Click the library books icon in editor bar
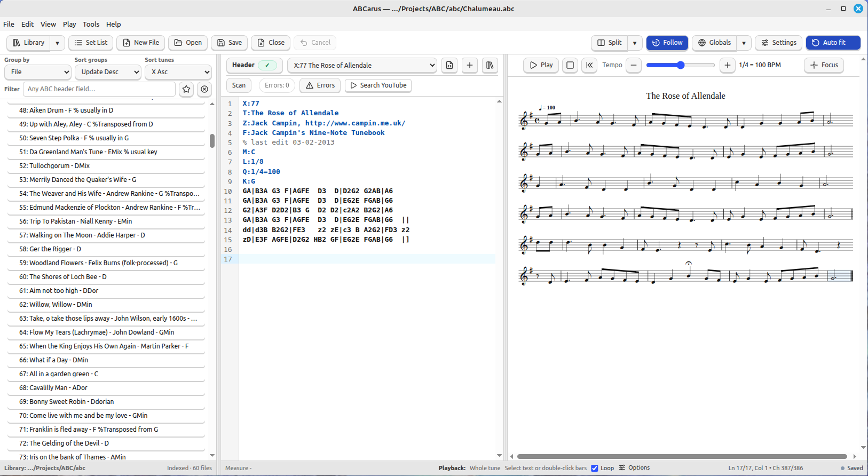 (490, 65)
